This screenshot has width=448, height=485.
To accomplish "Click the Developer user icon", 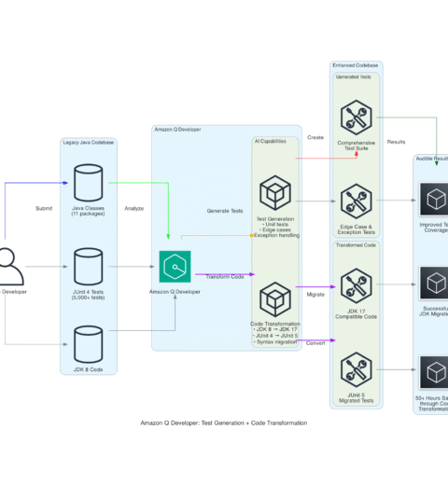I will 11,267.
